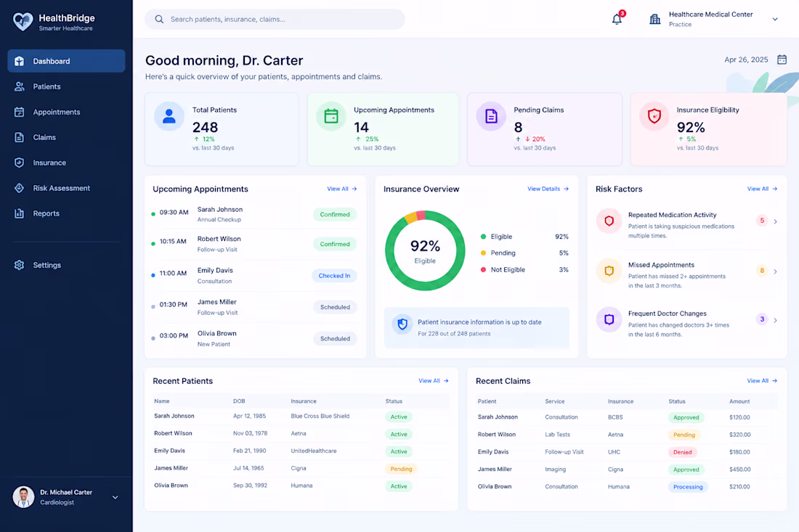The width and height of the screenshot is (799, 532).
Task: Click the Apr 26, 2025 date text
Action: pyautogui.click(x=746, y=60)
